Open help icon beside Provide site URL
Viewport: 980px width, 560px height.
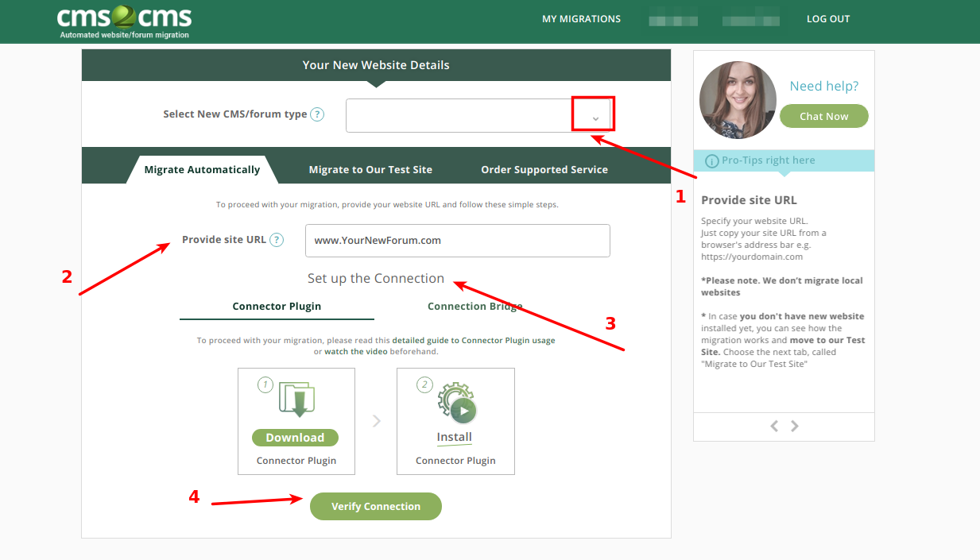point(277,240)
